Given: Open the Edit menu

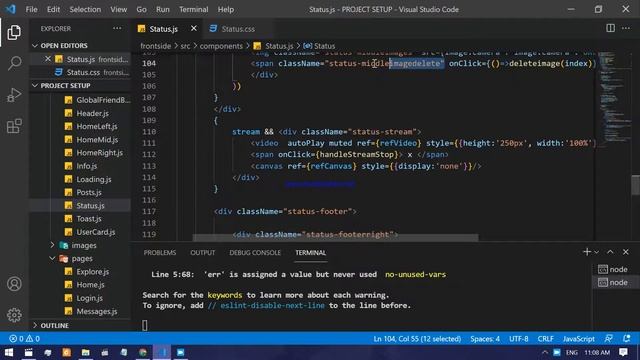Looking at the screenshot, I should click(53, 9).
